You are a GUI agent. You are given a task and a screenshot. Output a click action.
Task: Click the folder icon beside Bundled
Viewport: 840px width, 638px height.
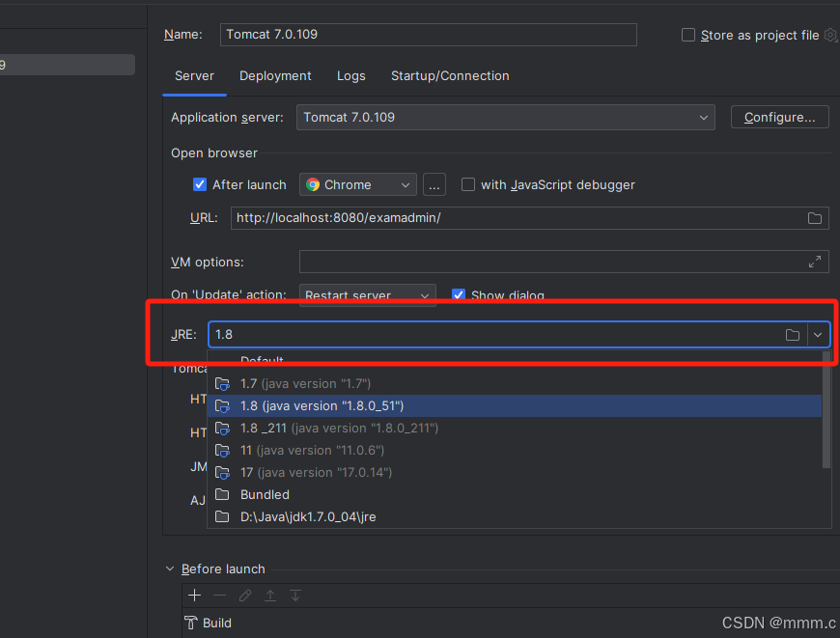coord(222,494)
